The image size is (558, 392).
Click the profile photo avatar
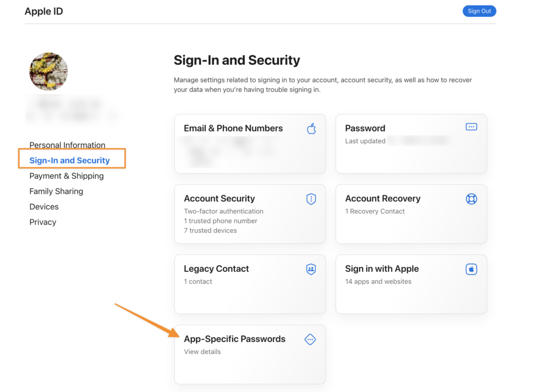pos(48,71)
